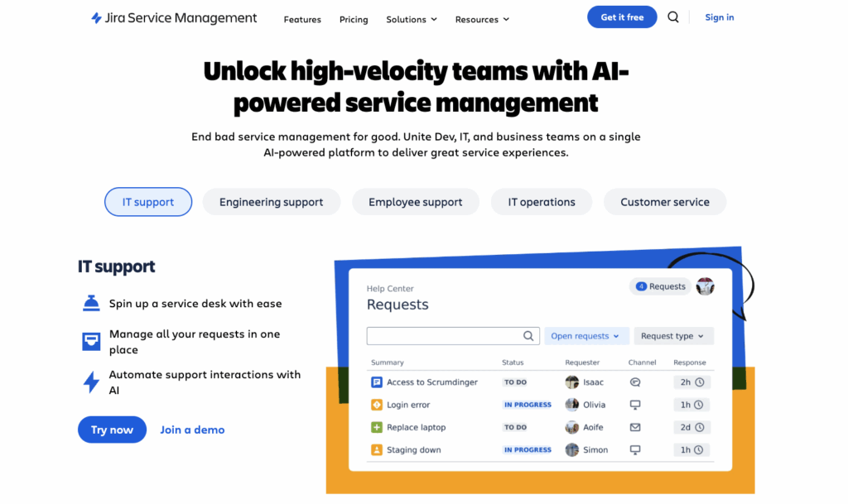Viewport: 848px width, 504px height.
Task: Click the clock icon on Login error row
Action: click(699, 405)
